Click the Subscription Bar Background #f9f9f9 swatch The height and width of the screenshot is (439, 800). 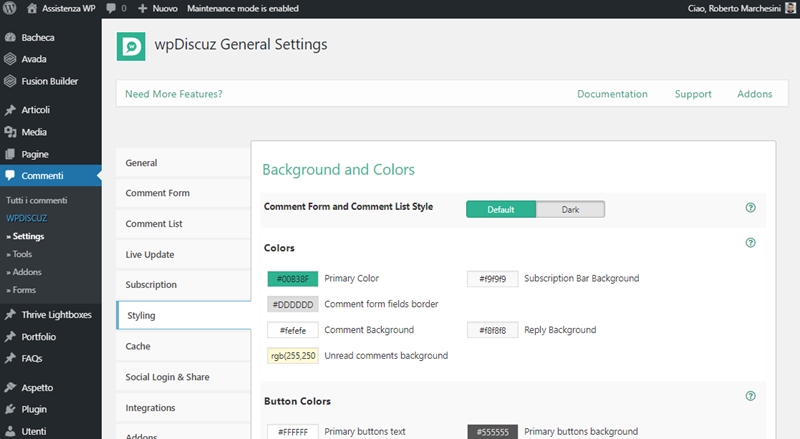[492, 279]
